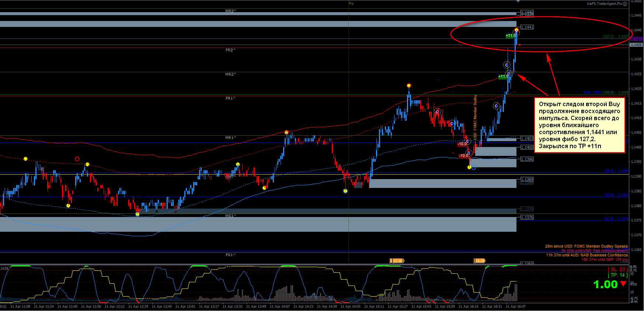Select the lower +11.0 profit label

(x=503, y=77)
